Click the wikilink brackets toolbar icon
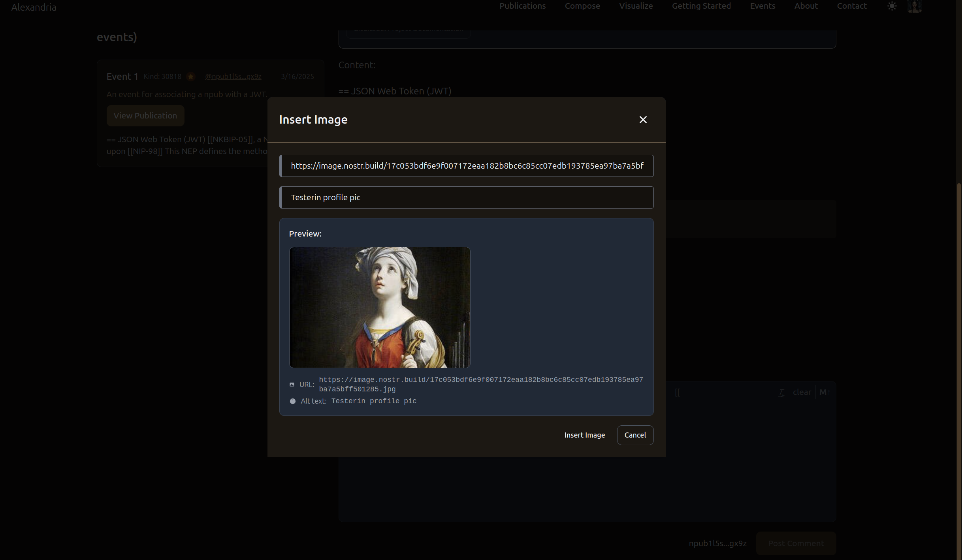Viewport: 962px width, 560px height. (677, 392)
